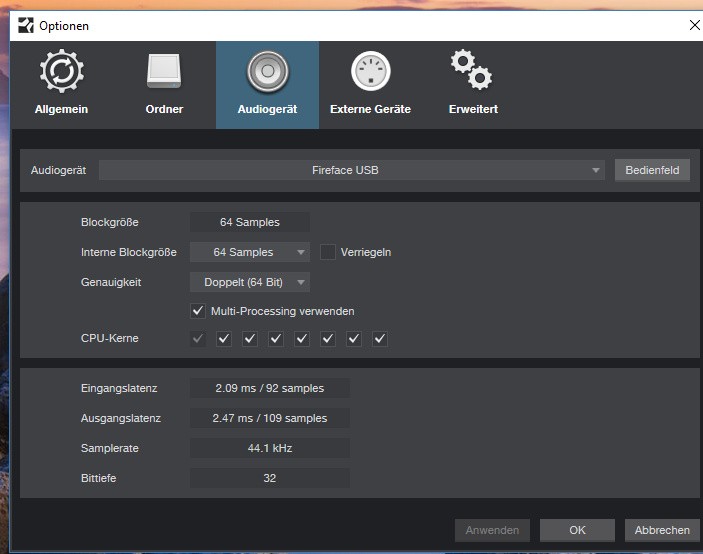
Task: Switch to the Erweitert tab label
Action: tap(473, 109)
